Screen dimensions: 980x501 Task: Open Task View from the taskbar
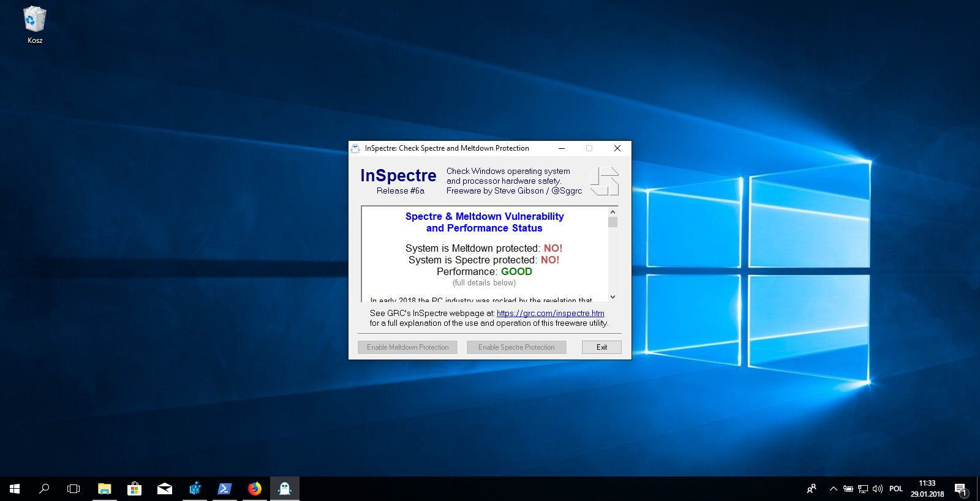click(73, 489)
